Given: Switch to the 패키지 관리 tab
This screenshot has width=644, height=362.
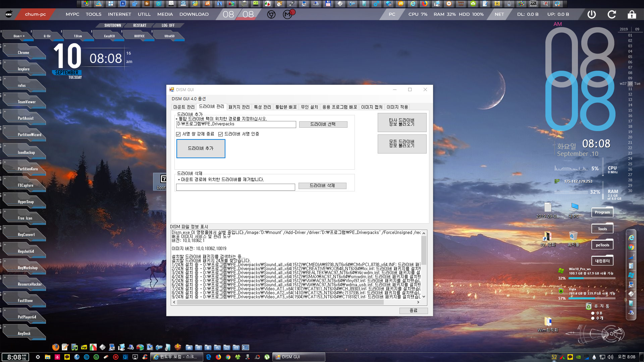Looking at the screenshot, I should [x=239, y=107].
